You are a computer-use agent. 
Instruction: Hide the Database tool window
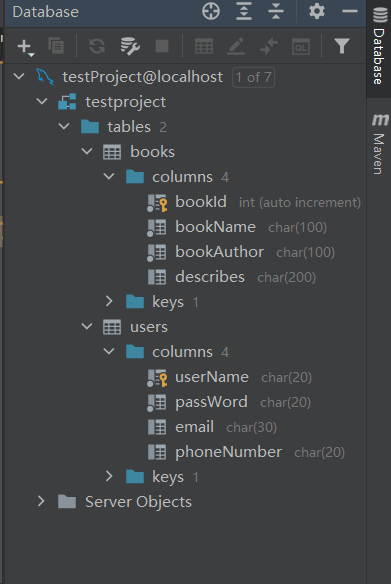click(x=350, y=12)
